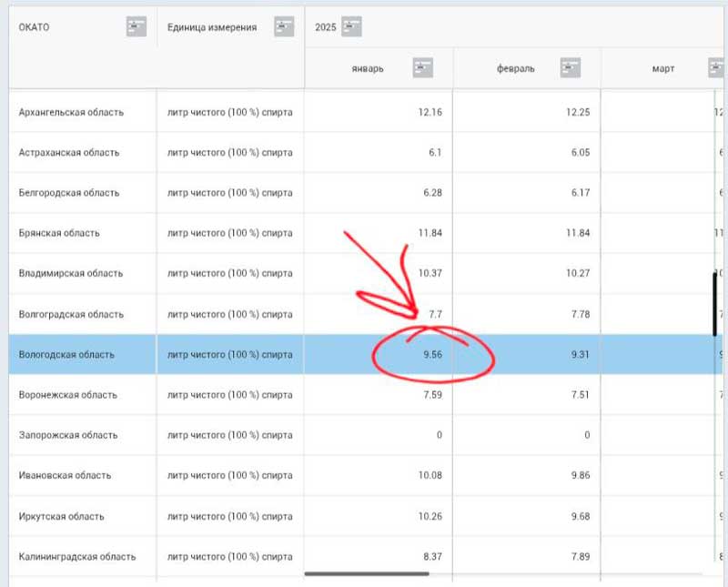Screen dimensions: 728x587
Task: Open the Единица измерения column filter icon
Action: [285, 27]
